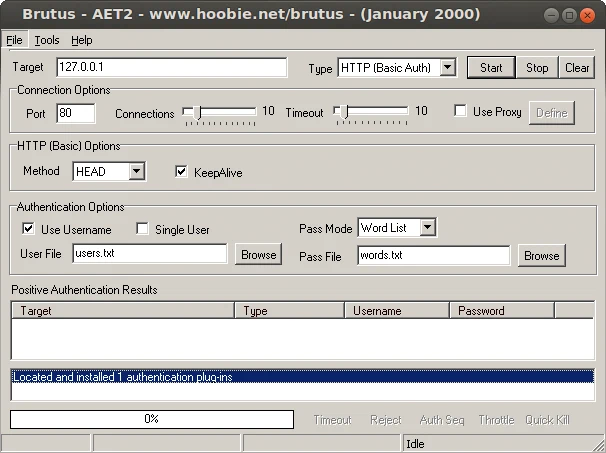Close the Brutus window
This screenshot has width=606, height=453.
click(x=587, y=15)
